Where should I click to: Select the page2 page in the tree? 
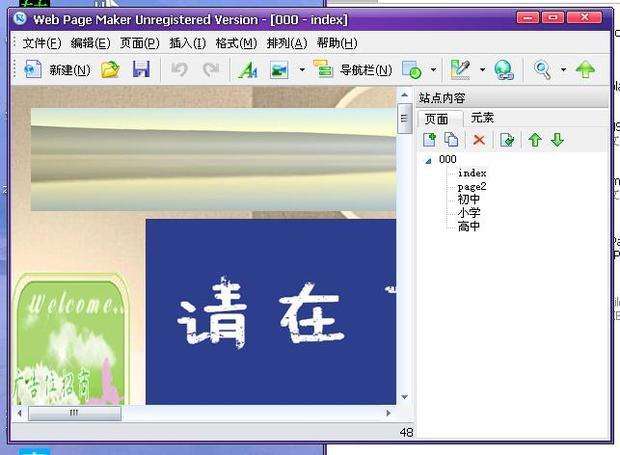[x=472, y=187]
